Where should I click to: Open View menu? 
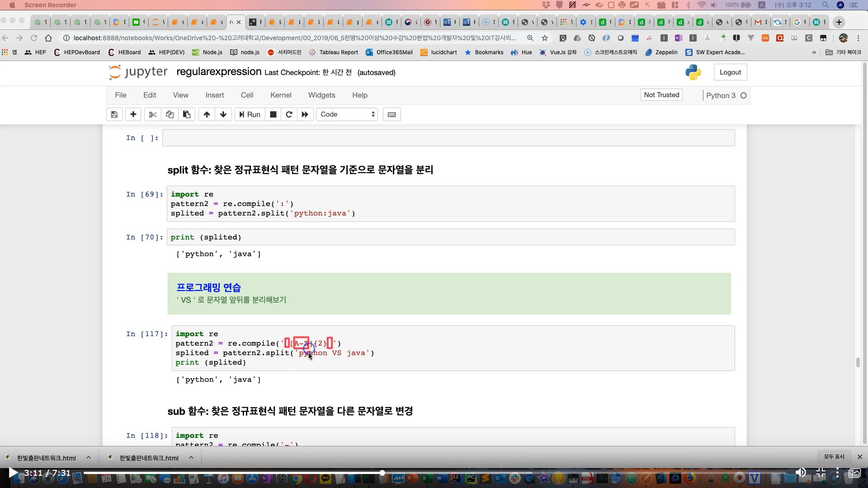(x=180, y=95)
